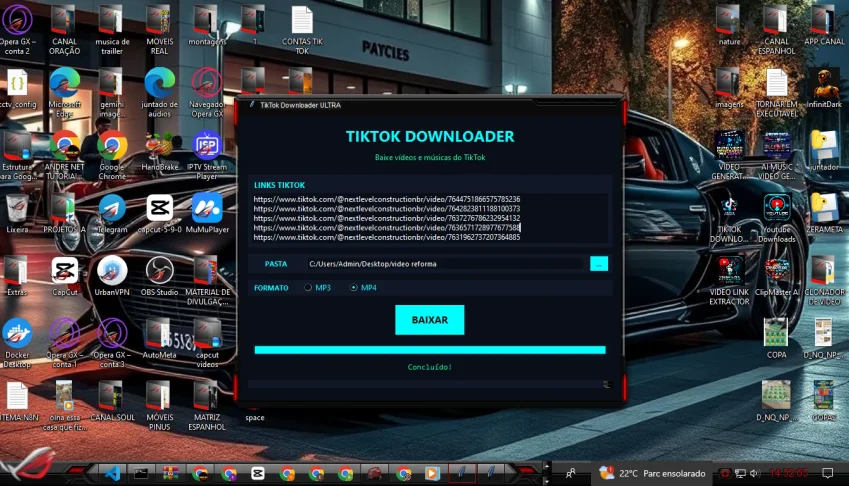Screen dimensions: 849x486
Task: Open the MATRIZ ESPANHOL folder
Action: click(207, 406)
